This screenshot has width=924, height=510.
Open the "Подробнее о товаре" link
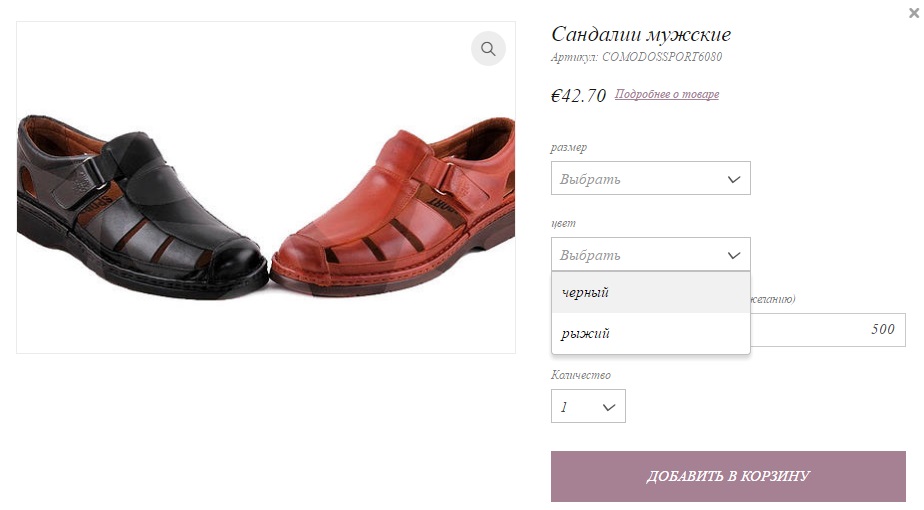click(667, 95)
